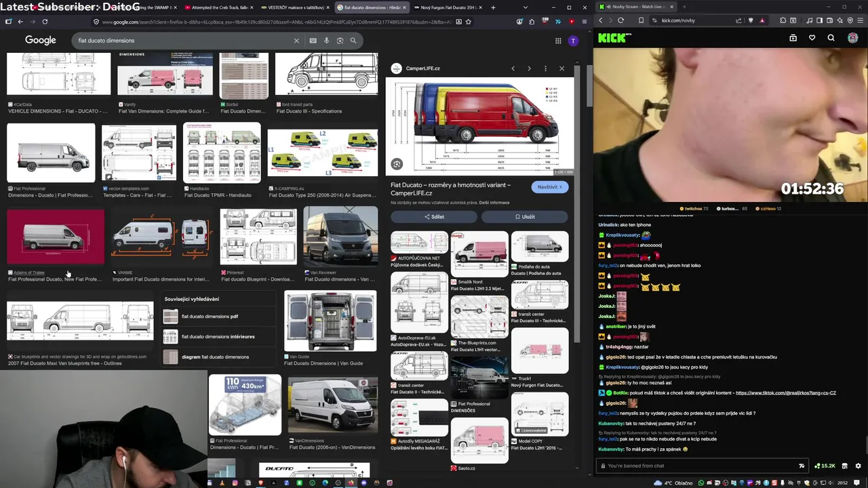Submit Google search with magnifier icon
This screenshot has height=488, width=868.
[x=353, y=41]
